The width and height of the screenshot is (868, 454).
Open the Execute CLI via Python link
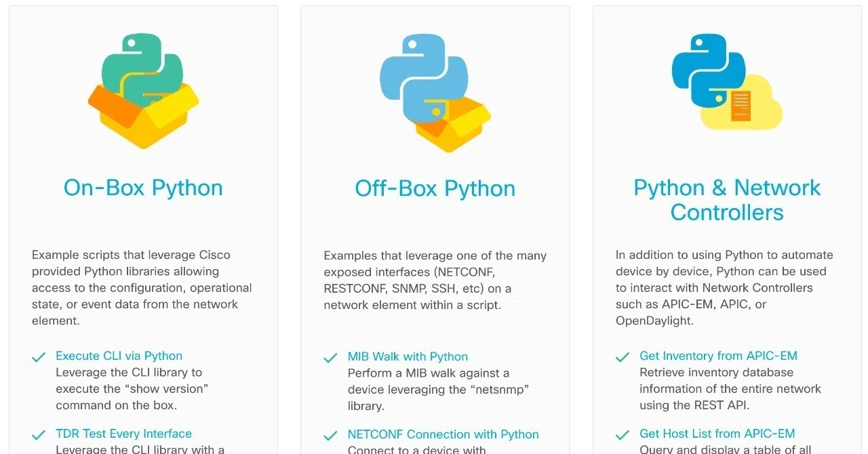[x=119, y=356]
